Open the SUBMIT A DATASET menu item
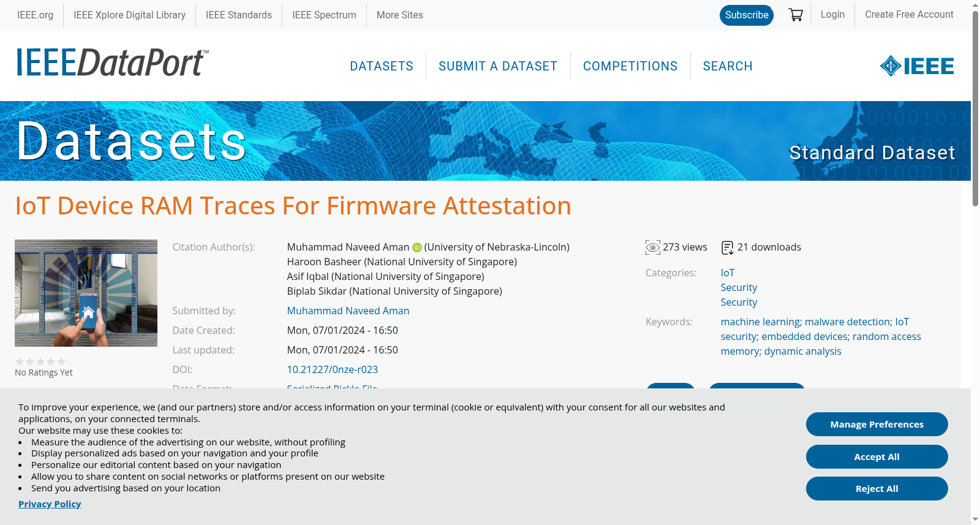980x525 pixels. click(498, 66)
